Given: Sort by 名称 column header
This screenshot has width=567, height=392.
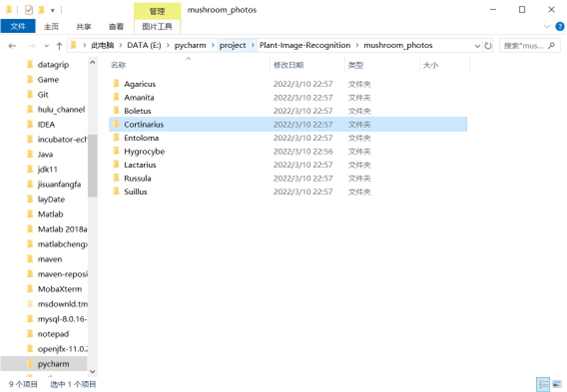Looking at the screenshot, I should coord(118,65).
